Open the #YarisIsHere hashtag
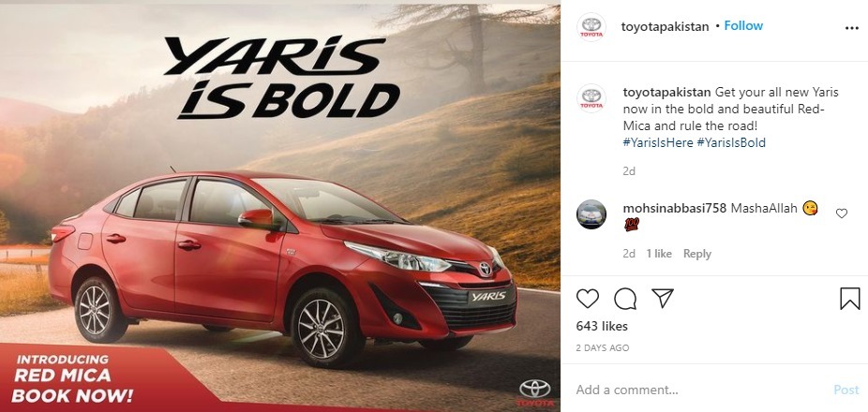The width and height of the screenshot is (868, 412). (658, 142)
